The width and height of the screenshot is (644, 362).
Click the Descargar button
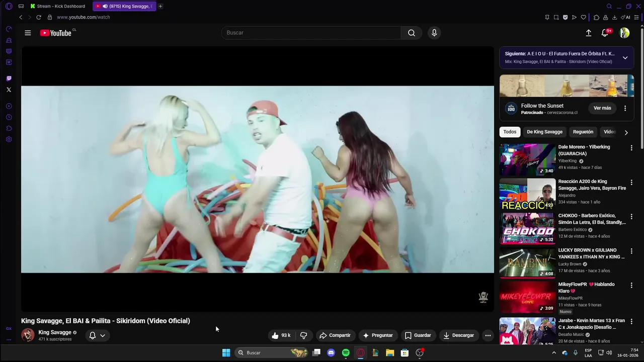click(x=458, y=335)
